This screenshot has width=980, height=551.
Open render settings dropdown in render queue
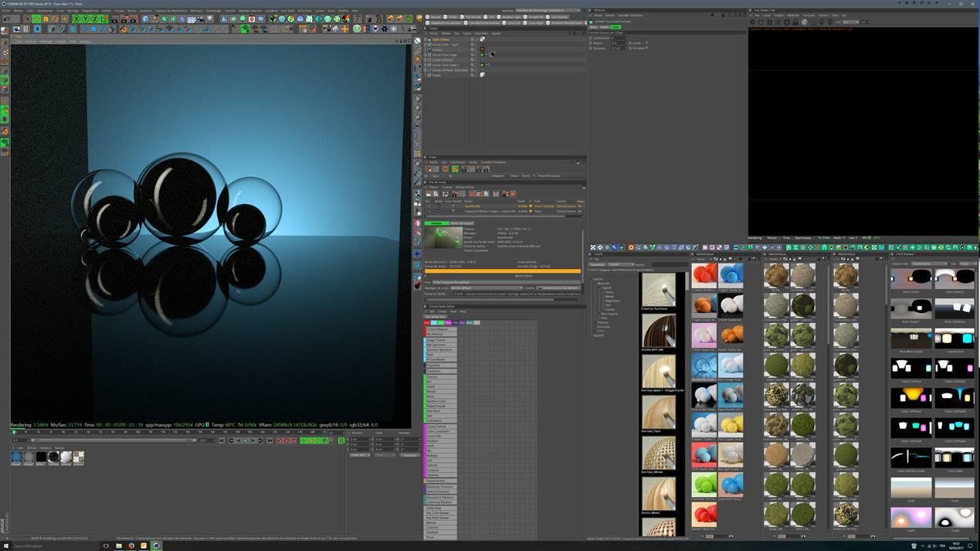(487, 288)
